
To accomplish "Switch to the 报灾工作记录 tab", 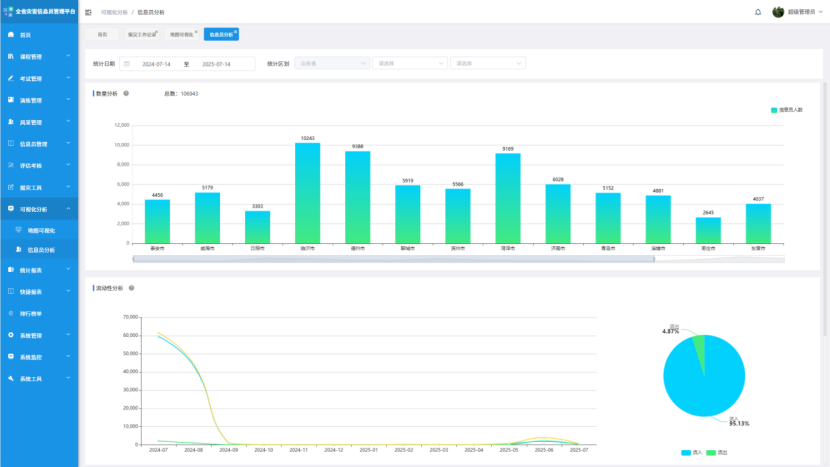I will [x=141, y=34].
